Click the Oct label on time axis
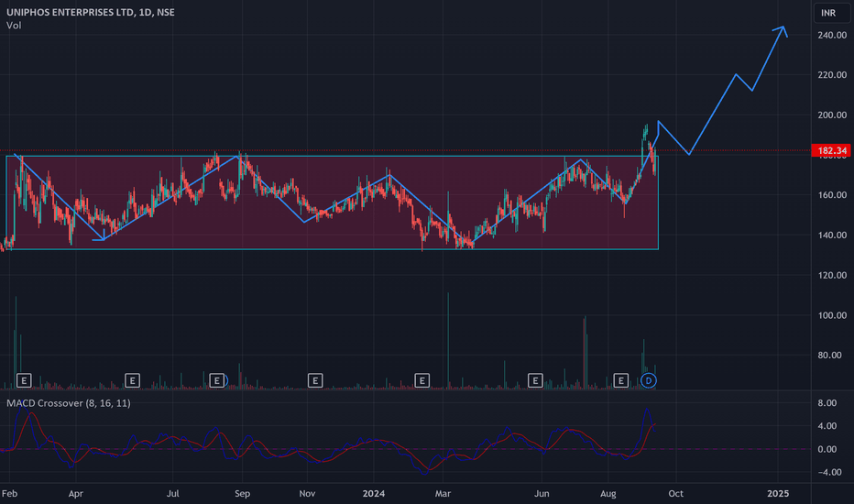Viewport: 854px width, 504px height. 676,494
